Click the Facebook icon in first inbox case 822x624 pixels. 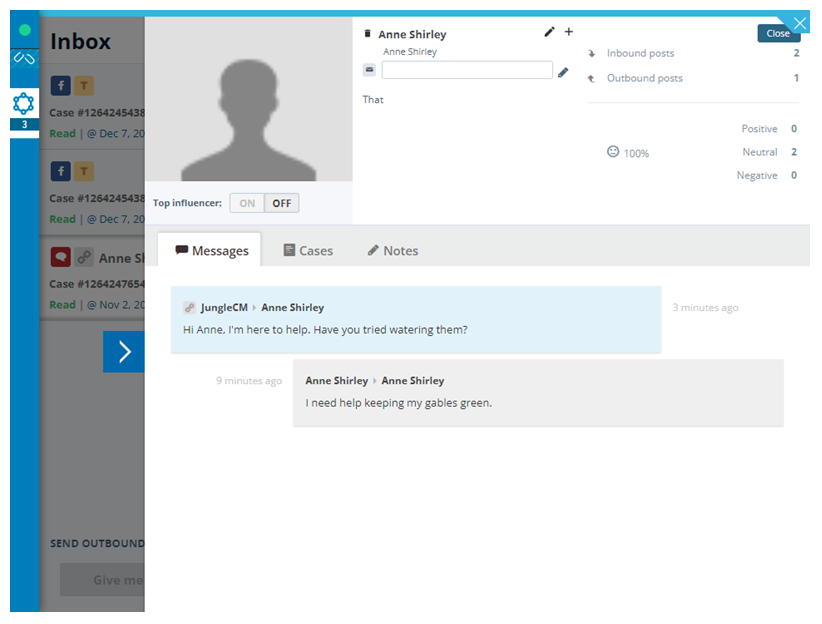tap(61, 85)
